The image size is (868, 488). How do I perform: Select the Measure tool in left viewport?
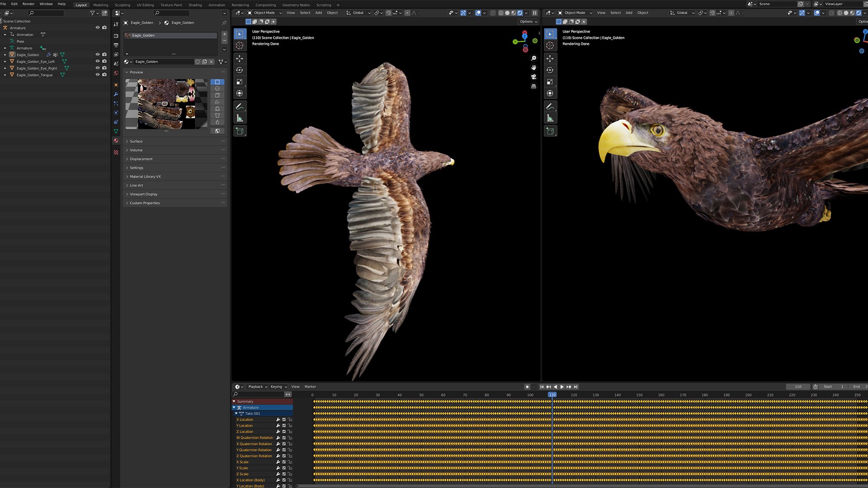240,118
